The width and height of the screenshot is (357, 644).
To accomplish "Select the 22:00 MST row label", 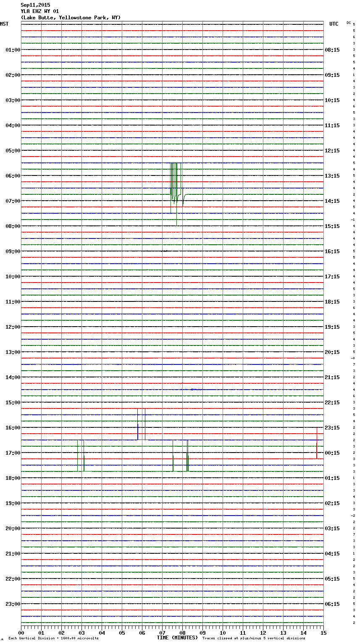I will coord(13,579).
